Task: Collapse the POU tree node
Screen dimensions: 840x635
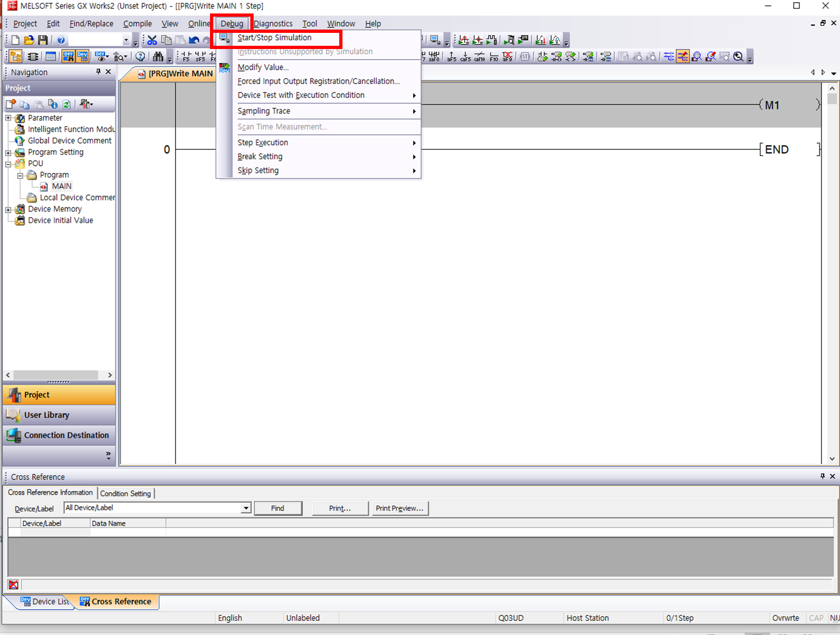Action: point(8,164)
